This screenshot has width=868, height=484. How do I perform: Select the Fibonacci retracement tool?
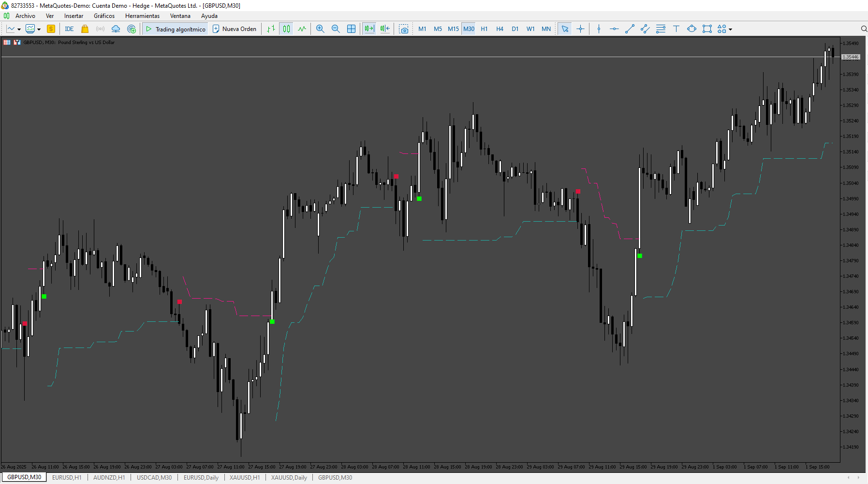(661, 29)
